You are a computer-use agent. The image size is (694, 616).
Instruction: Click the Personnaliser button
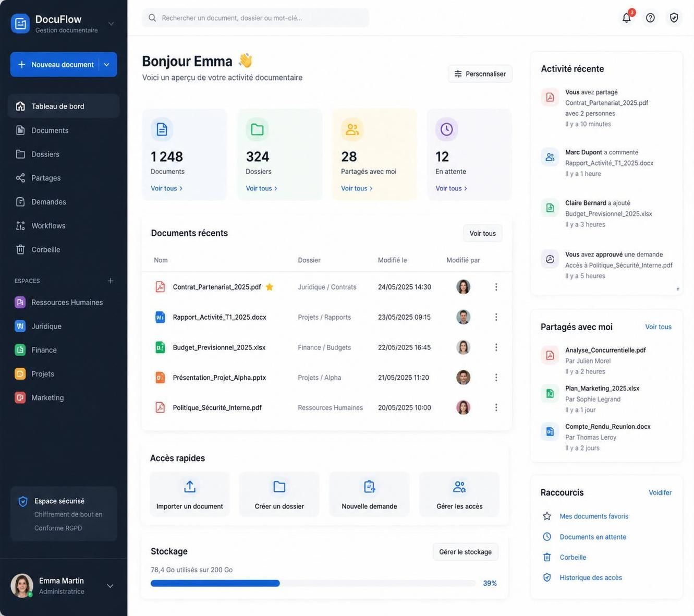click(480, 74)
